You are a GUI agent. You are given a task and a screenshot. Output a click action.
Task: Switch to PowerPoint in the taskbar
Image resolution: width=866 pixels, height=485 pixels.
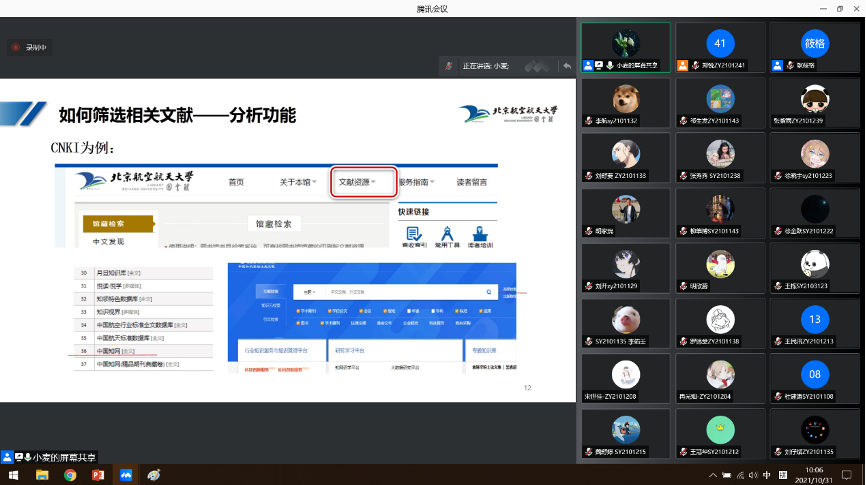(98, 475)
